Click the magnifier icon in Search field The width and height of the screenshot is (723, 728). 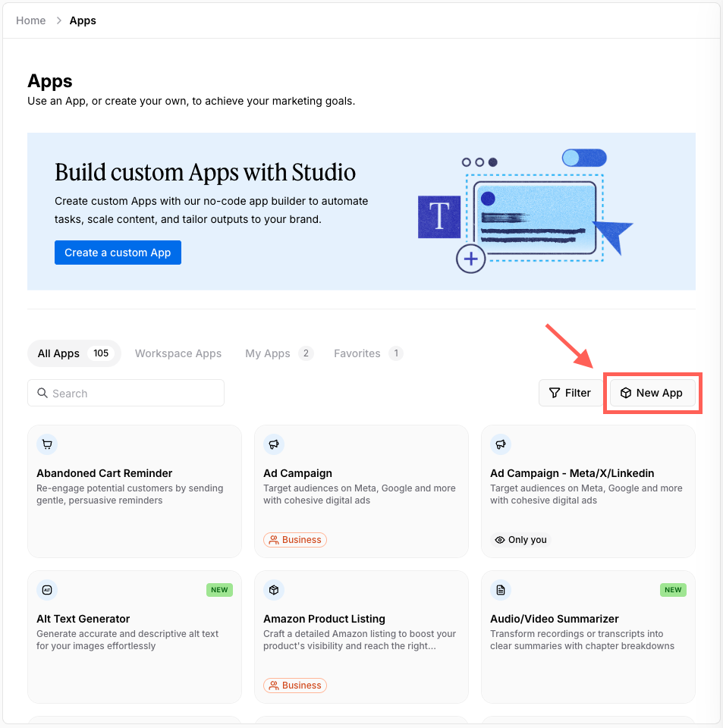click(42, 394)
